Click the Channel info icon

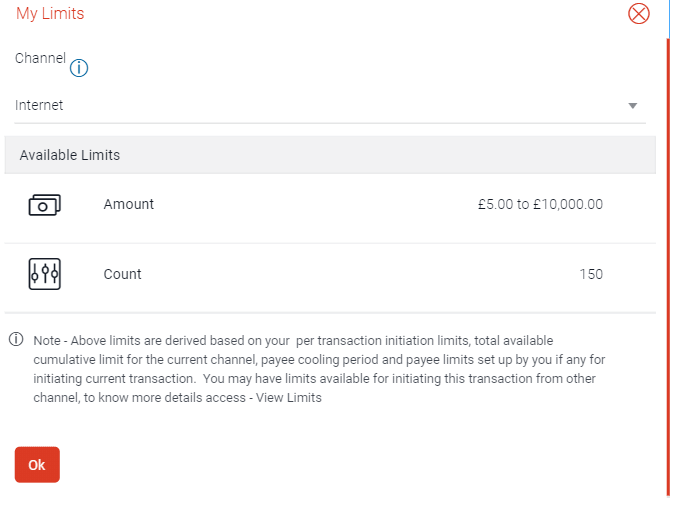click(79, 68)
